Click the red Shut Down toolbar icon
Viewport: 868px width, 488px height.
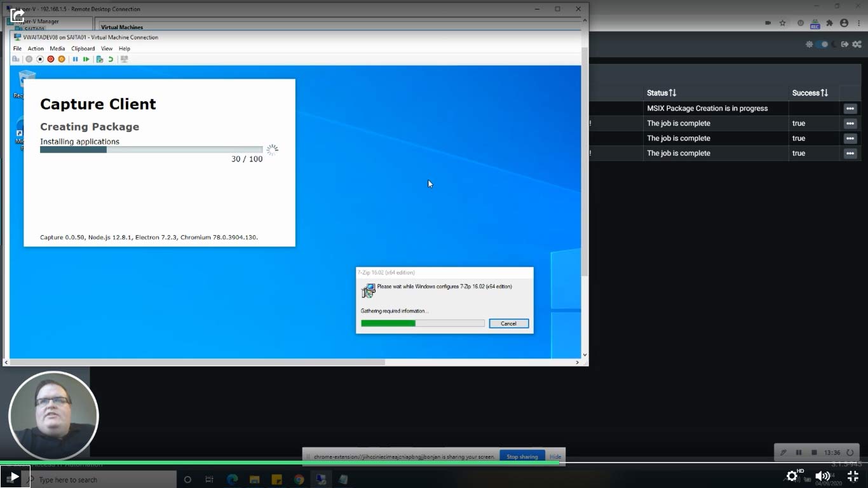(x=51, y=59)
